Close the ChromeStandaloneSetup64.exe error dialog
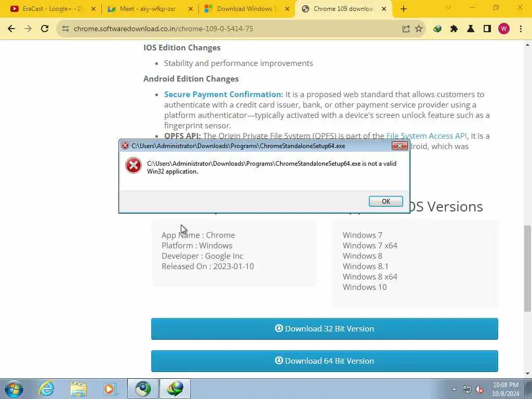Image resolution: width=532 pixels, height=399 pixels. click(x=400, y=146)
